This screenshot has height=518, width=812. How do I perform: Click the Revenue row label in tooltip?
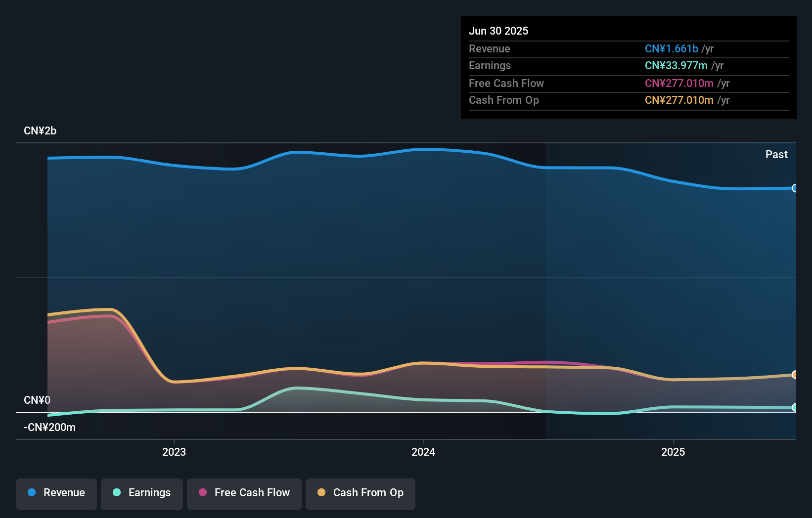pyautogui.click(x=490, y=48)
